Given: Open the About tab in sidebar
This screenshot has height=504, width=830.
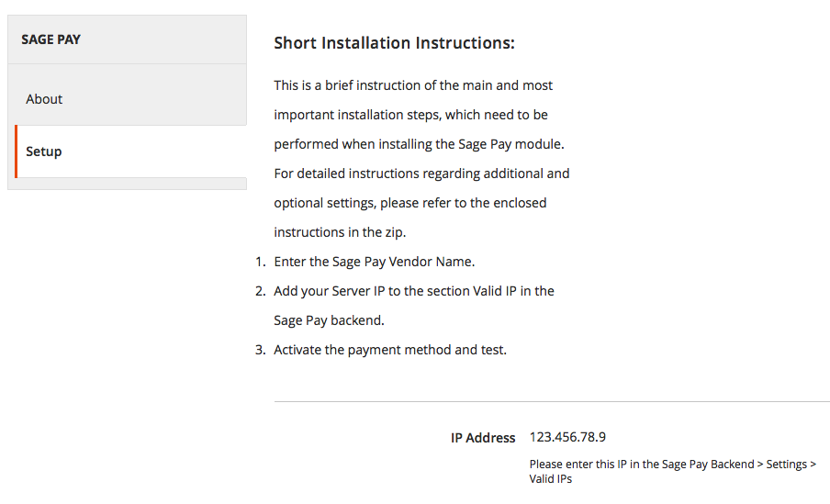Looking at the screenshot, I should tap(127, 99).
